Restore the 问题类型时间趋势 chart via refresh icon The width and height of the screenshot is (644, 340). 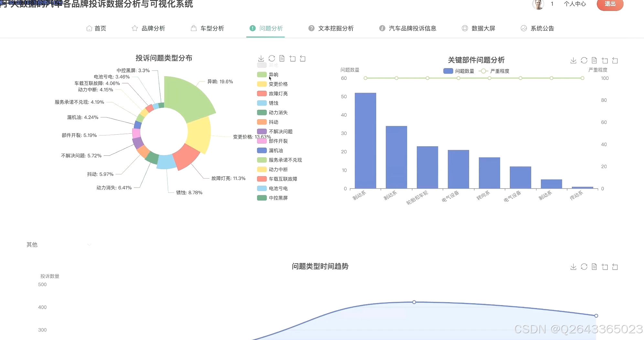pyautogui.click(x=584, y=267)
